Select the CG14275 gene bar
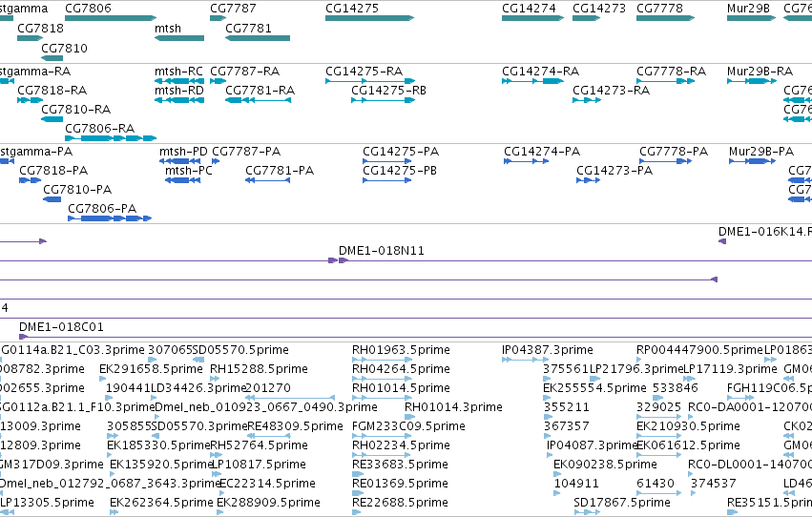The image size is (812, 517). (x=370, y=18)
